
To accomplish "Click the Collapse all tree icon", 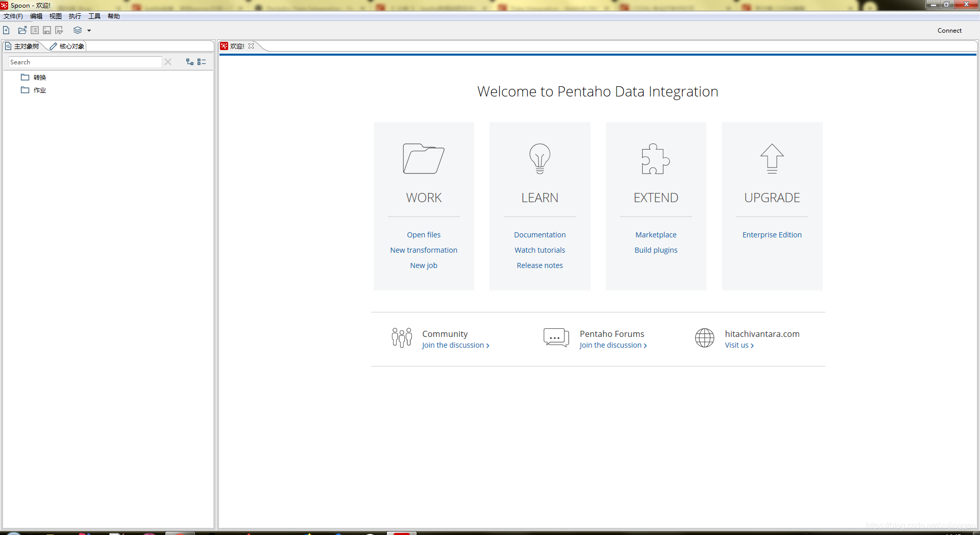I will click(202, 62).
